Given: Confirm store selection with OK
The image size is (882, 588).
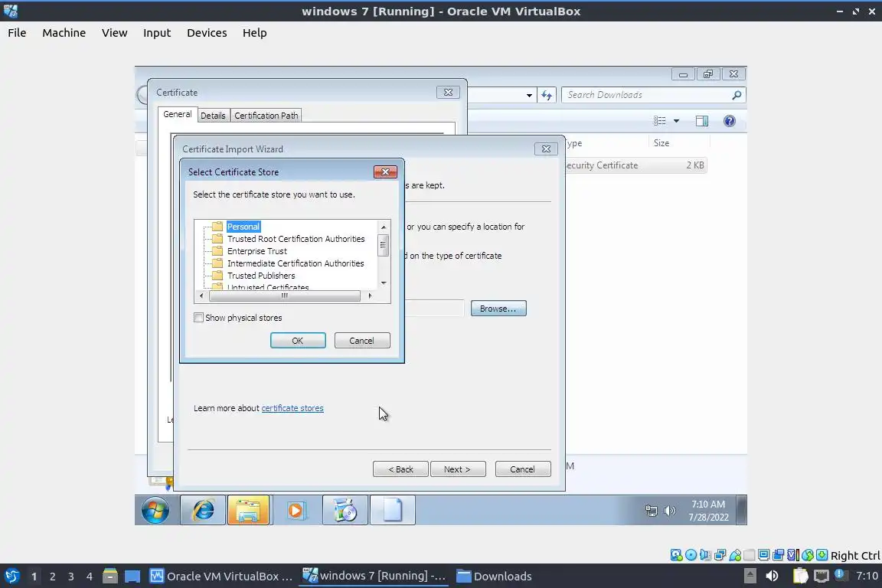Looking at the screenshot, I should [298, 341].
